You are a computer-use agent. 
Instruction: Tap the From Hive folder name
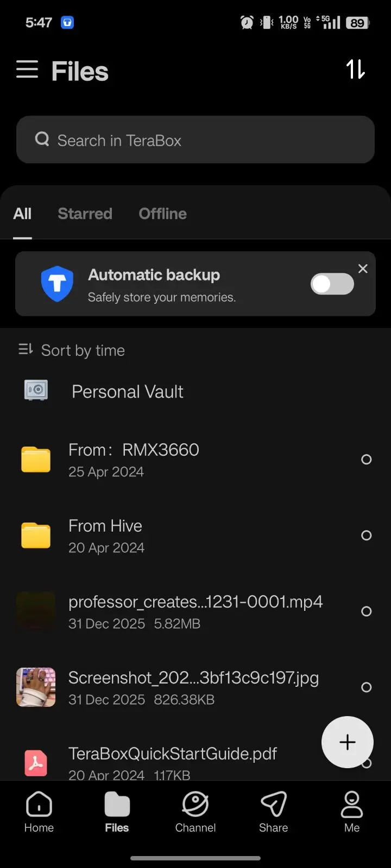tap(105, 526)
